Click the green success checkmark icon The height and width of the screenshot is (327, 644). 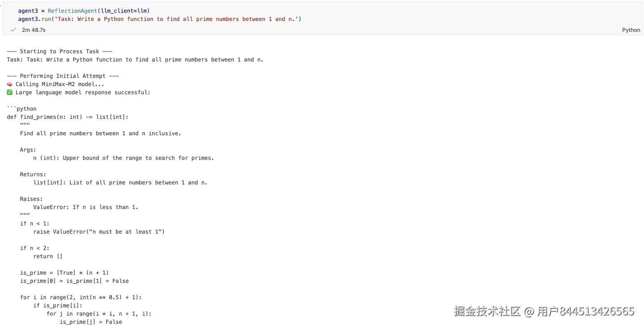coord(13,30)
